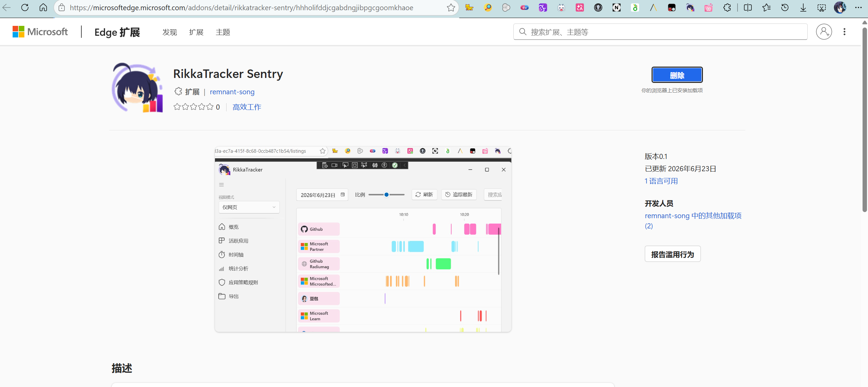The height and width of the screenshot is (387, 868).
Task: Click the sign-in account icon
Action: (x=824, y=32)
